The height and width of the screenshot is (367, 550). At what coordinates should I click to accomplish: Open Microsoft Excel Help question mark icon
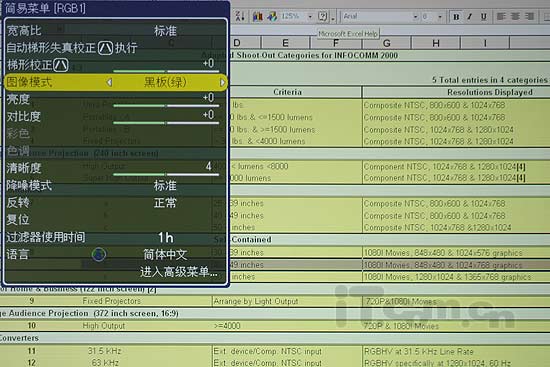click(x=322, y=16)
